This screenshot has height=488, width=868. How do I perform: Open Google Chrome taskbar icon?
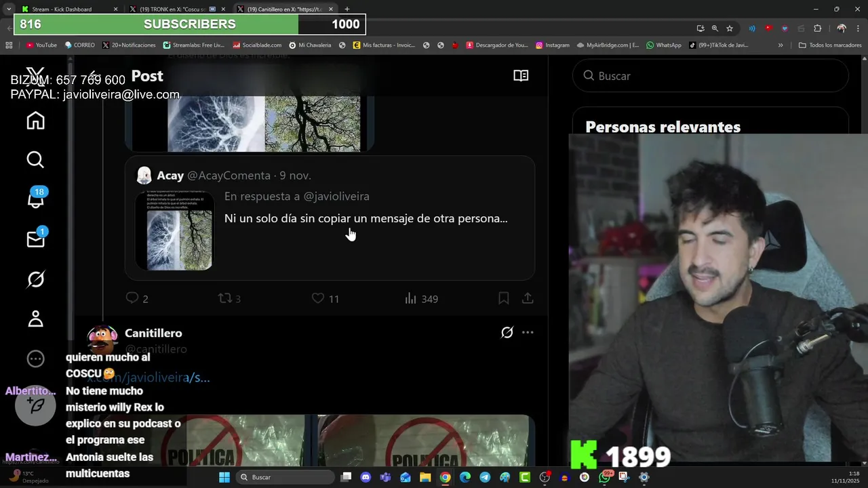coord(445,477)
